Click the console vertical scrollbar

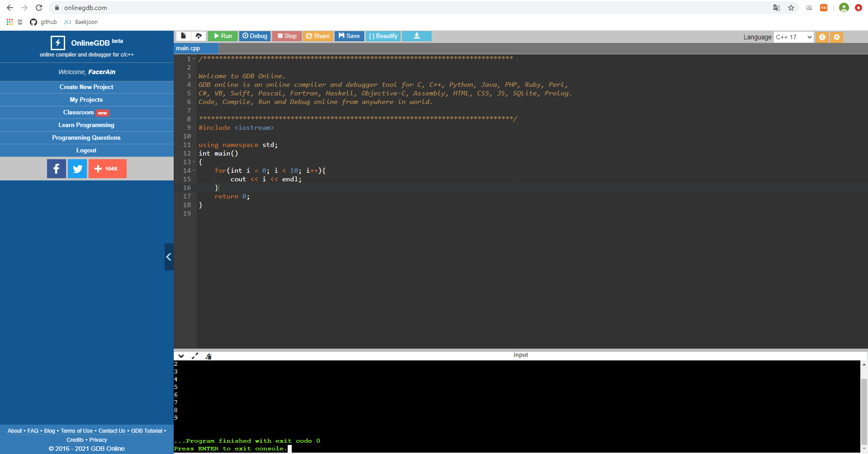[x=864, y=407]
